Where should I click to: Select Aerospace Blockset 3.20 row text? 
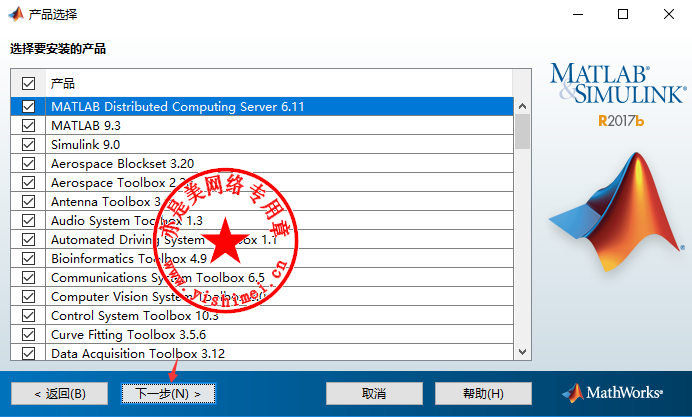coord(123,164)
